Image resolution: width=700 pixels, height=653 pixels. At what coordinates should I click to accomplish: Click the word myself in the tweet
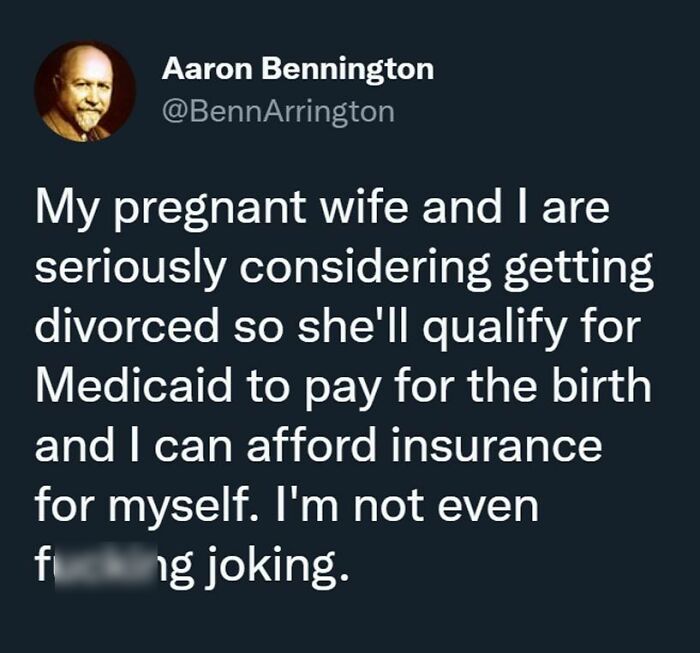pyautogui.click(x=184, y=507)
